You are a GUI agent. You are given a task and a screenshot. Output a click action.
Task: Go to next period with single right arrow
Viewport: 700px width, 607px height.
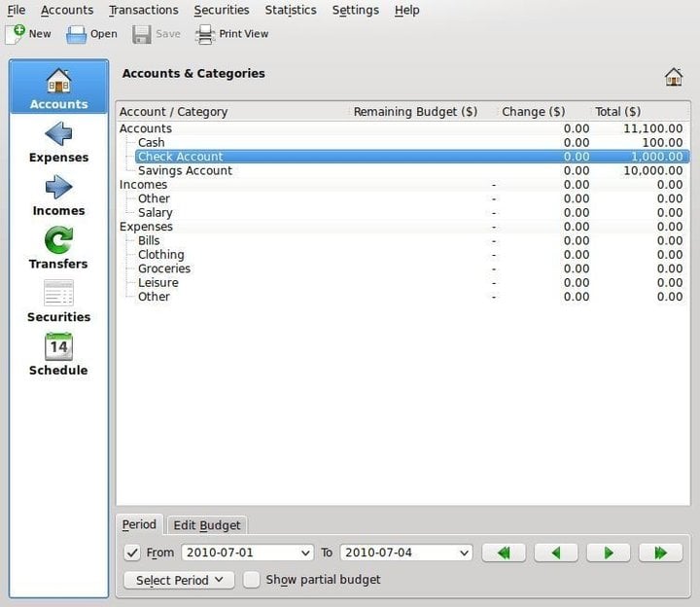609,553
